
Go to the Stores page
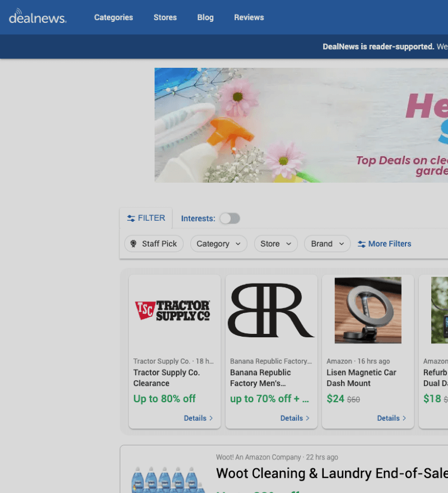(x=165, y=17)
